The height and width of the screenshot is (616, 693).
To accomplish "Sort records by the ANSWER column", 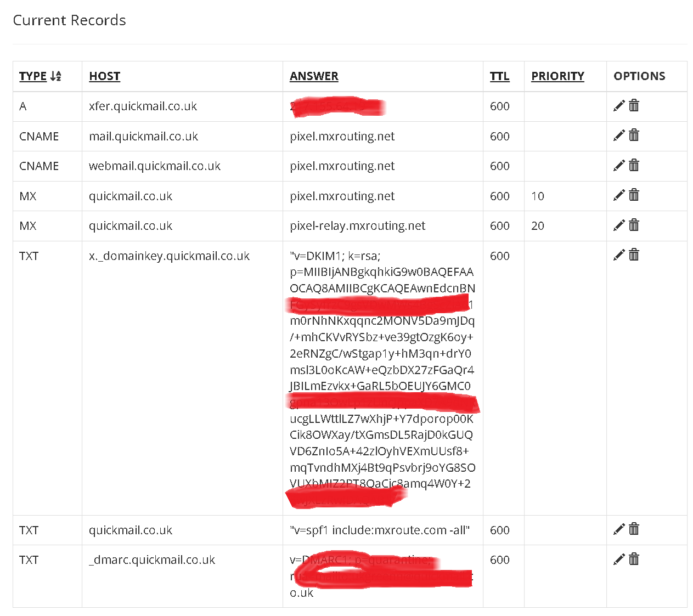I will point(314,76).
